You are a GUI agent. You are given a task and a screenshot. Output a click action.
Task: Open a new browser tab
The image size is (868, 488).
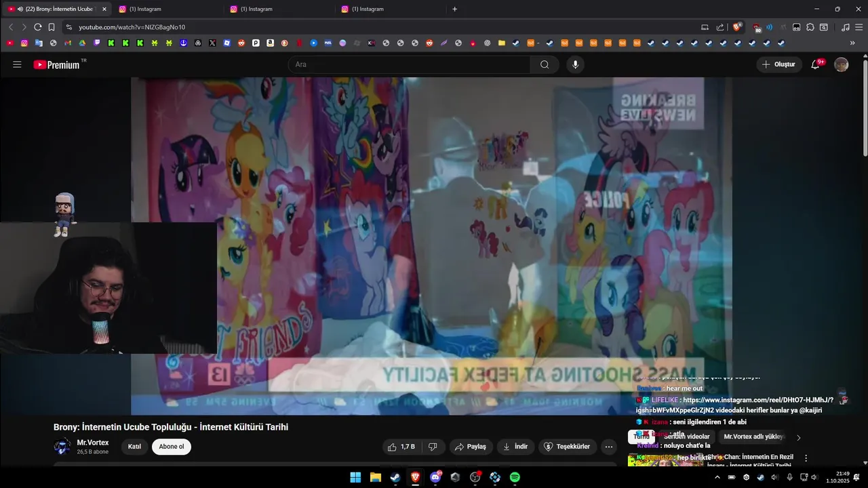coord(454,9)
